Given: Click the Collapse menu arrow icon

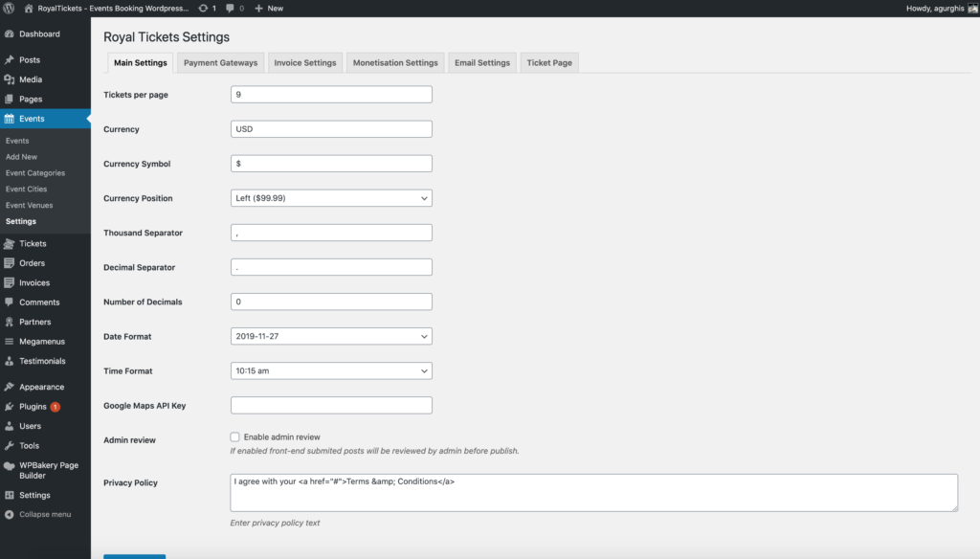Looking at the screenshot, I should [10, 515].
